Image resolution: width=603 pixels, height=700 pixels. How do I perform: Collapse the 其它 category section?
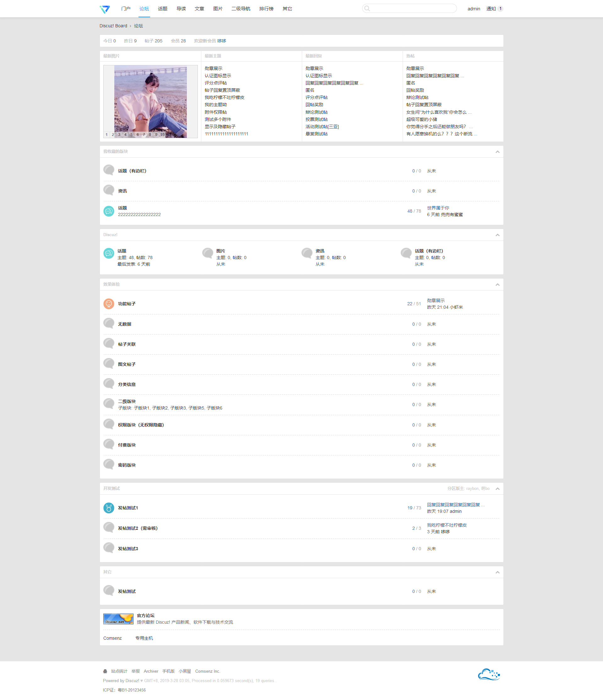[x=497, y=572]
